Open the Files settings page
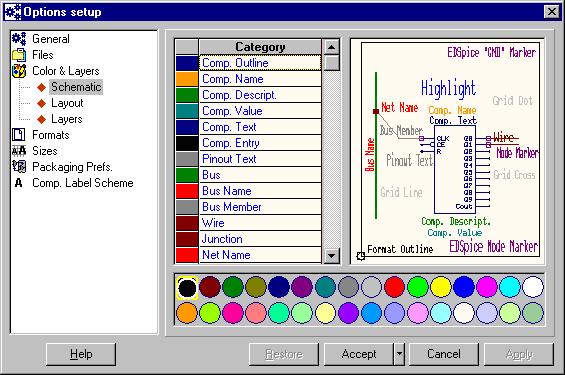The image size is (565, 375). [43, 55]
